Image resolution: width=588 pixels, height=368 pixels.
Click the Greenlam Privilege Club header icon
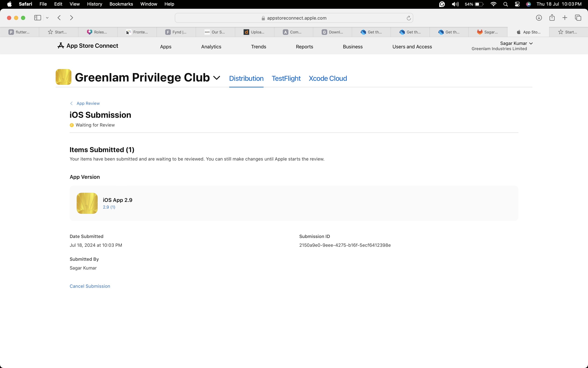(x=63, y=77)
